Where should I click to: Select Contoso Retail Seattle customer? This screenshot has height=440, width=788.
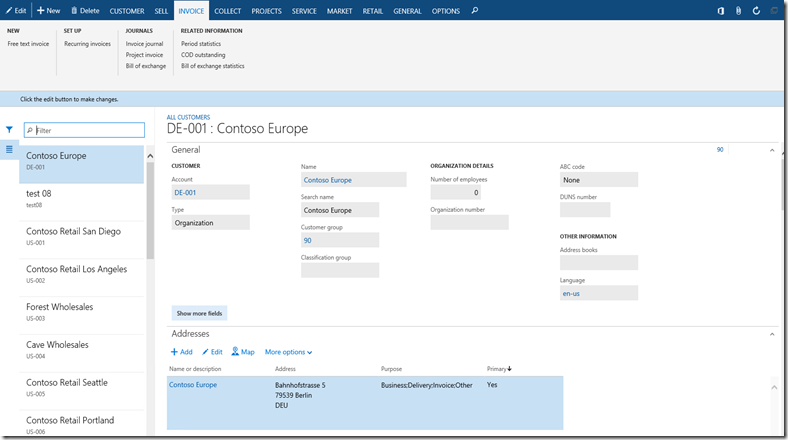[x=81, y=391]
